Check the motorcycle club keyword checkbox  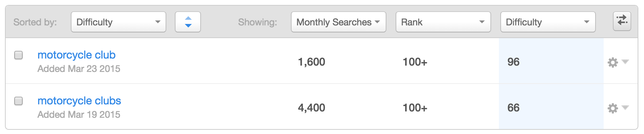tap(18, 55)
